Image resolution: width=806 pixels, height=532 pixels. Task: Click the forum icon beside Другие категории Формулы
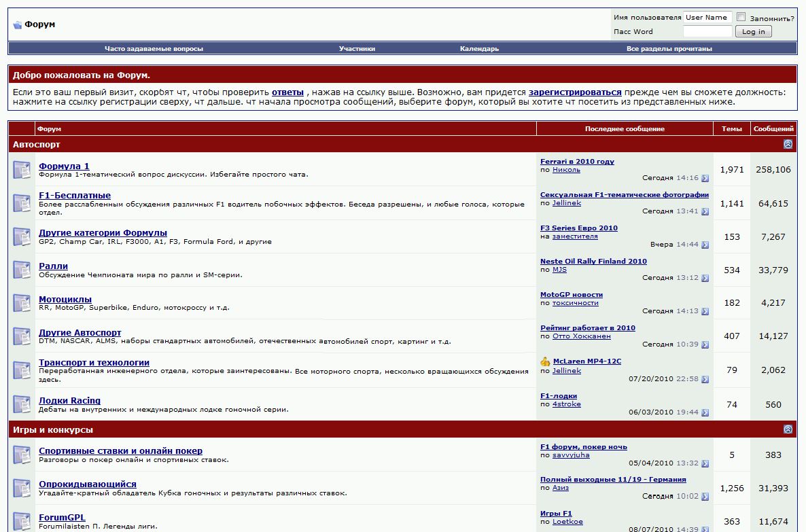point(22,237)
